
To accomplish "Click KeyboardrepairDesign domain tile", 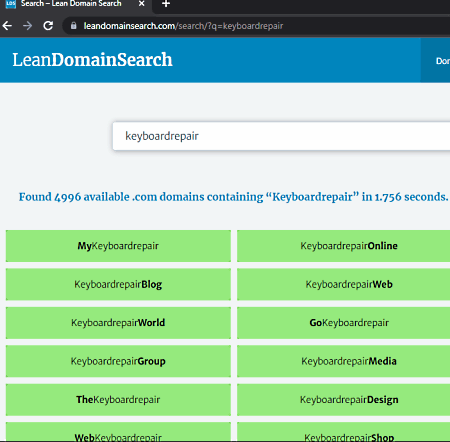I will tap(343, 400).
